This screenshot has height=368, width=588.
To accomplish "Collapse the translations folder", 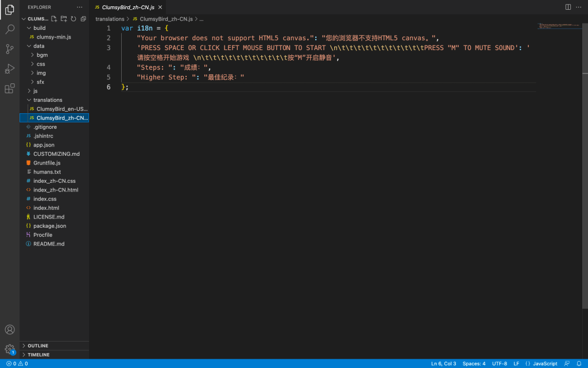I will [47, 100].
